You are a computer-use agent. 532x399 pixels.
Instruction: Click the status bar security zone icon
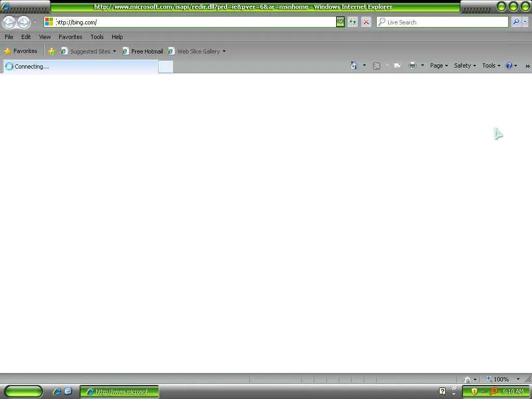click(x=467, y=379)
